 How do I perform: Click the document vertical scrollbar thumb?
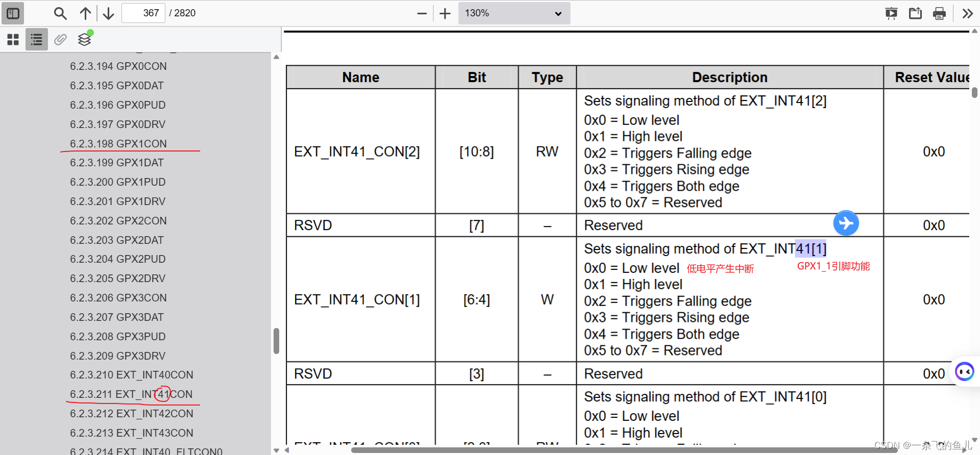tap(974, 92)
